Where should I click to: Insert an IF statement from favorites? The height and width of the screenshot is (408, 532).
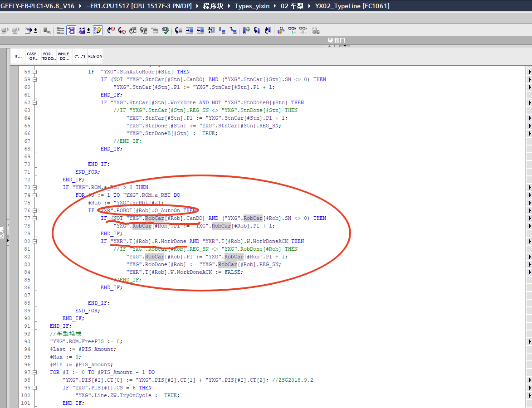click(18, 56)
